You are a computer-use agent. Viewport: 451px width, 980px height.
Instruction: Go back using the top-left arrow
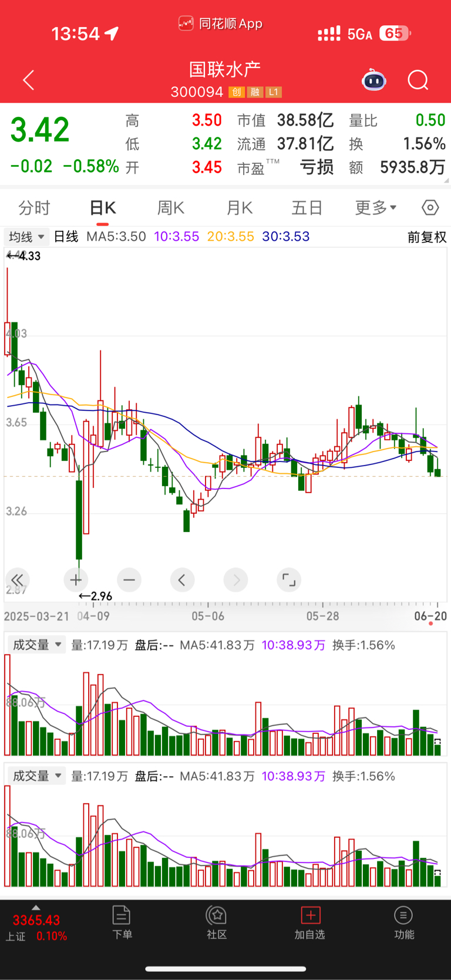point(29,80)
